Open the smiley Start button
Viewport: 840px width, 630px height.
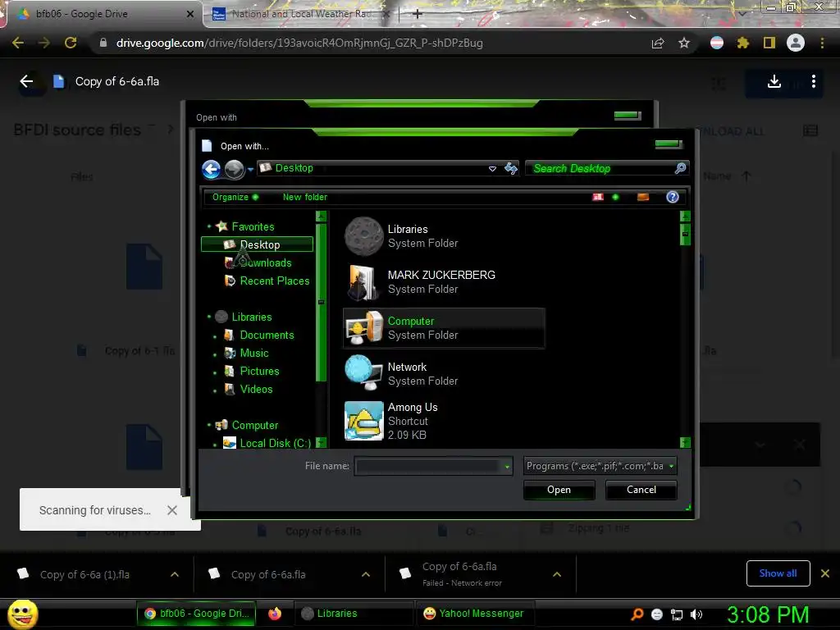point(23,614)
